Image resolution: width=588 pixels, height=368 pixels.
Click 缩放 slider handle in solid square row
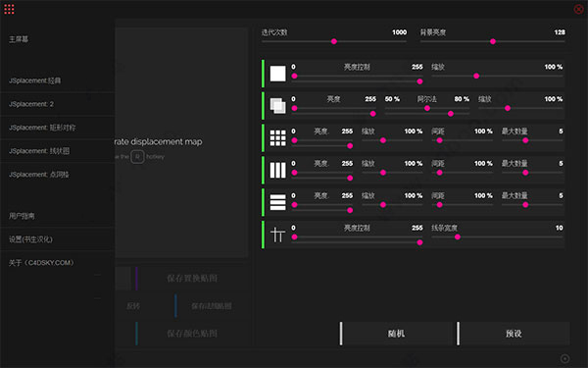(x=476, y=76)
